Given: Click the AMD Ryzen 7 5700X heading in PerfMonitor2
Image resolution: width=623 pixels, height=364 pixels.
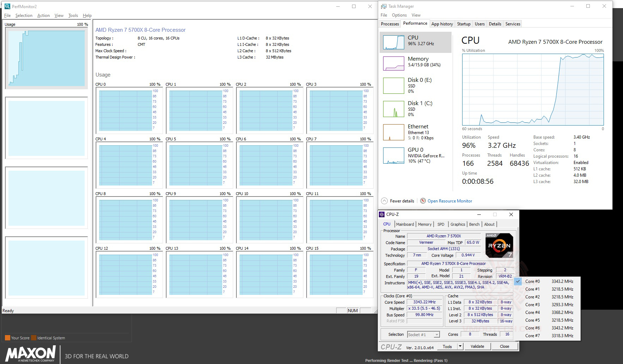Looking at the screenshot, I should (140, 30).
